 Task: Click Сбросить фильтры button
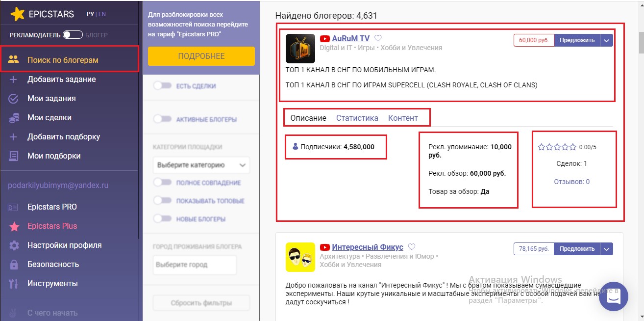coord(201,303)
